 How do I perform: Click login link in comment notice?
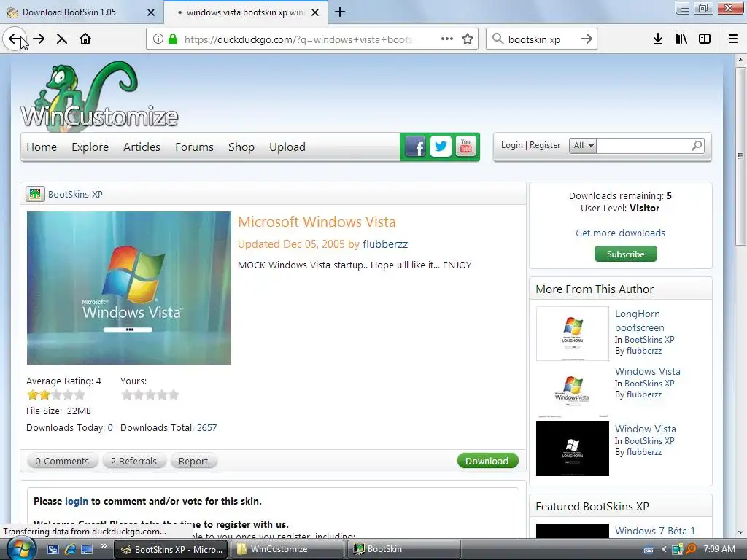point(76,502)
